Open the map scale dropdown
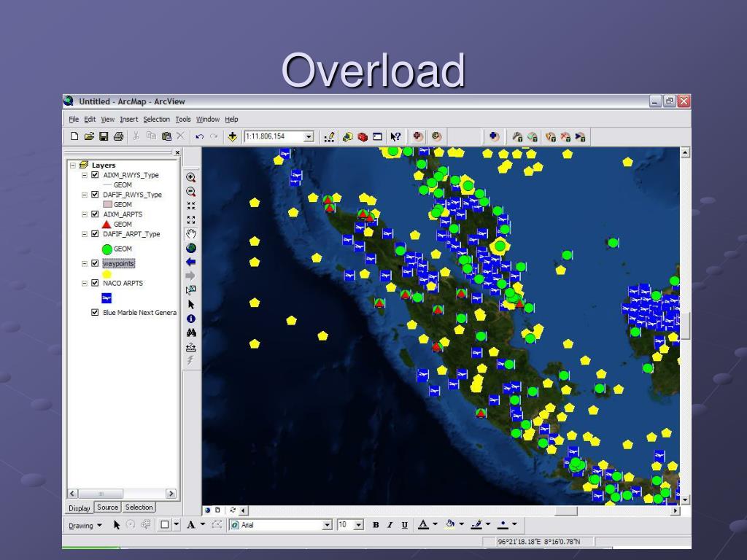 click(309, 137)
